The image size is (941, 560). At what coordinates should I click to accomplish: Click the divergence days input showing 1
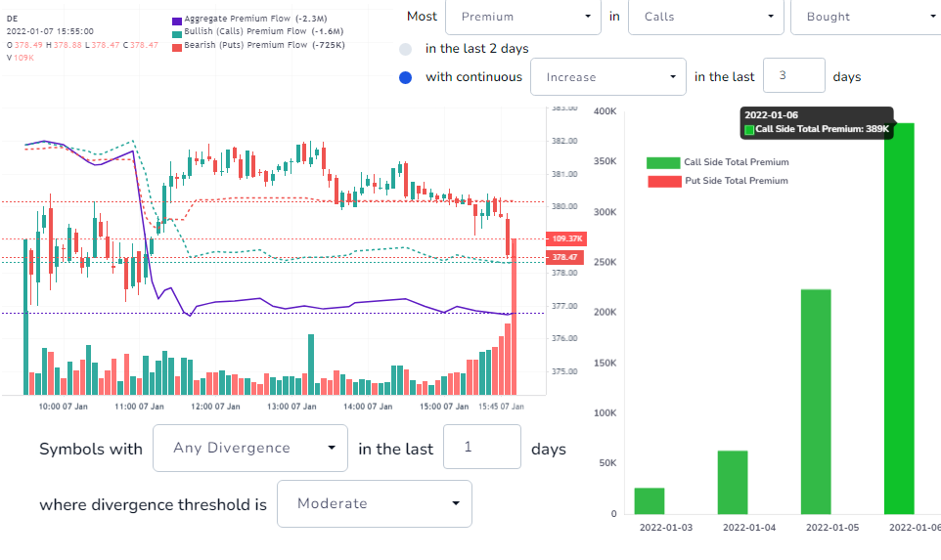pos(482,447)
